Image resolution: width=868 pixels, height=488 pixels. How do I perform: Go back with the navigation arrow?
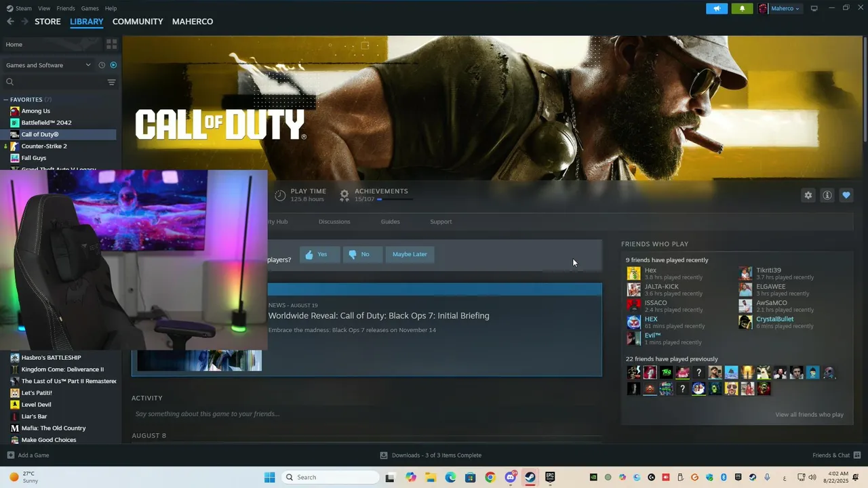coord(10,22)
